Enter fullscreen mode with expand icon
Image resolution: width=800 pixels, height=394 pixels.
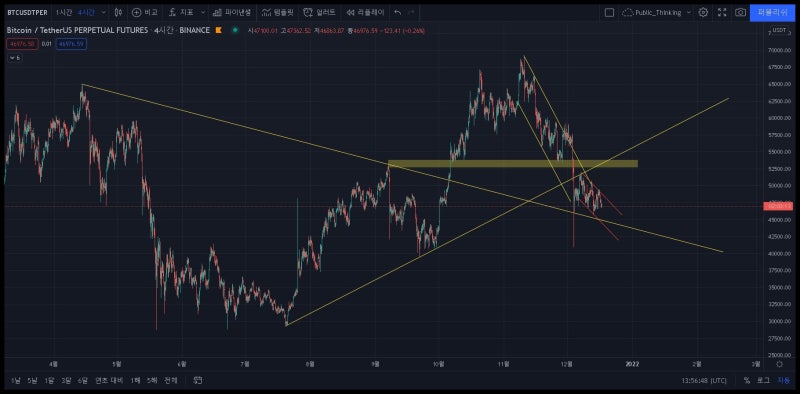pos(722,12)
